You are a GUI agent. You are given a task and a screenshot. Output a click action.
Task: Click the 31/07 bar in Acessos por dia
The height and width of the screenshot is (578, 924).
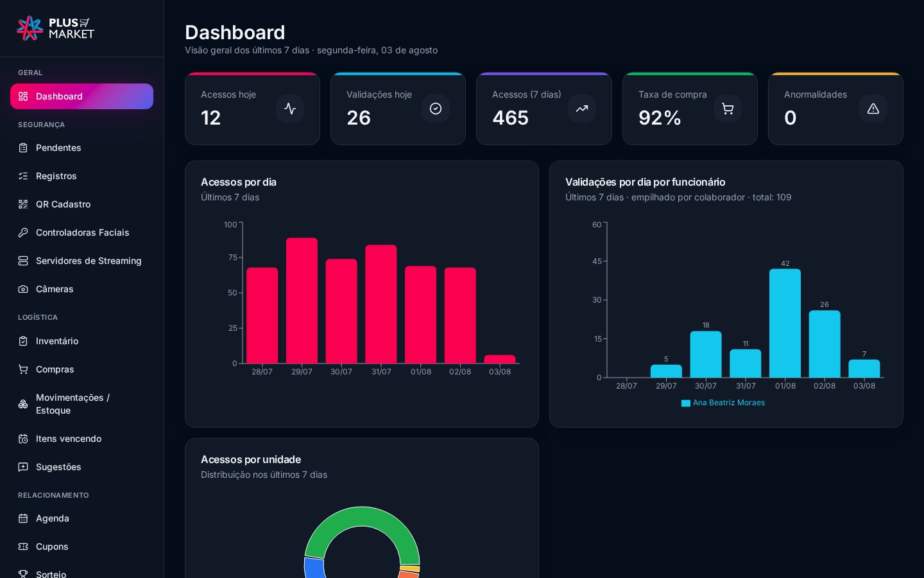[x=381, y=304]
